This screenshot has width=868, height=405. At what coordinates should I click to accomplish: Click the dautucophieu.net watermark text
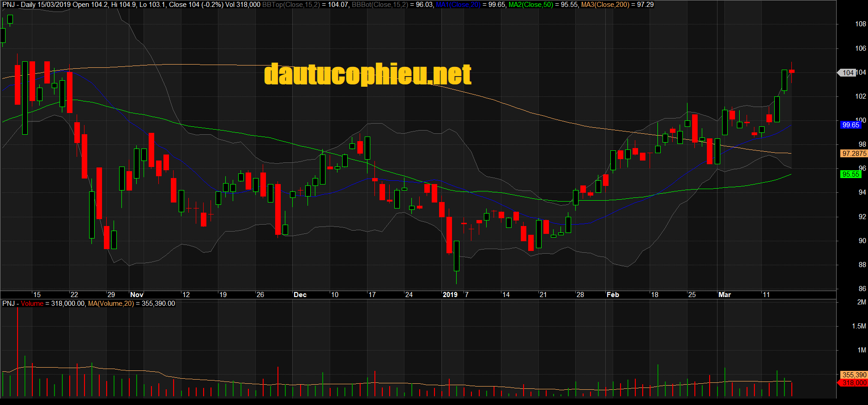(x=368, y=74)
